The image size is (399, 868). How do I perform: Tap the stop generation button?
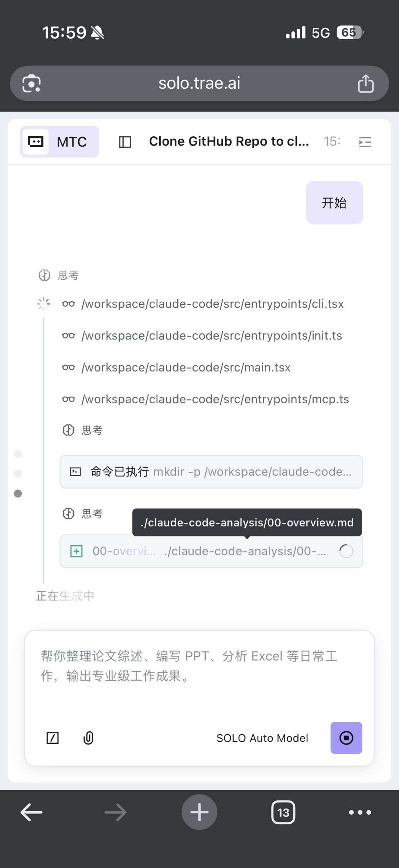pos(346,738)
